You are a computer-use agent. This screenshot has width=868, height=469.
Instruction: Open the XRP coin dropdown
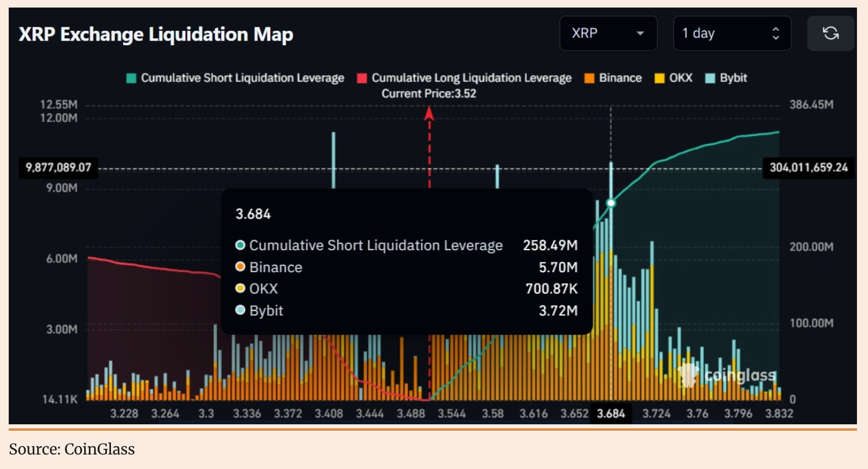(x=608, y=34)
